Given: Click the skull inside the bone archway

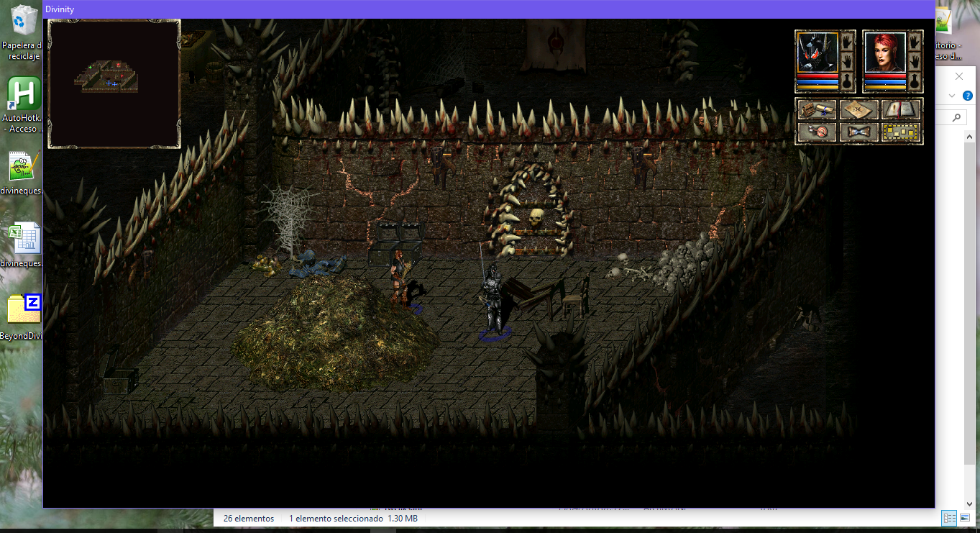Looking at the screenshot, I should (536, 217).
